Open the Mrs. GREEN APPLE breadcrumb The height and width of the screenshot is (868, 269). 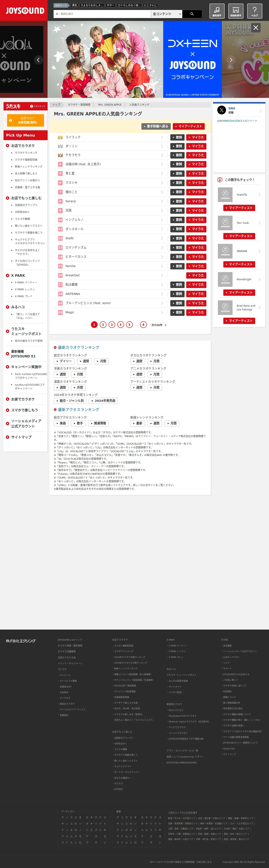[x=110, y=105]
